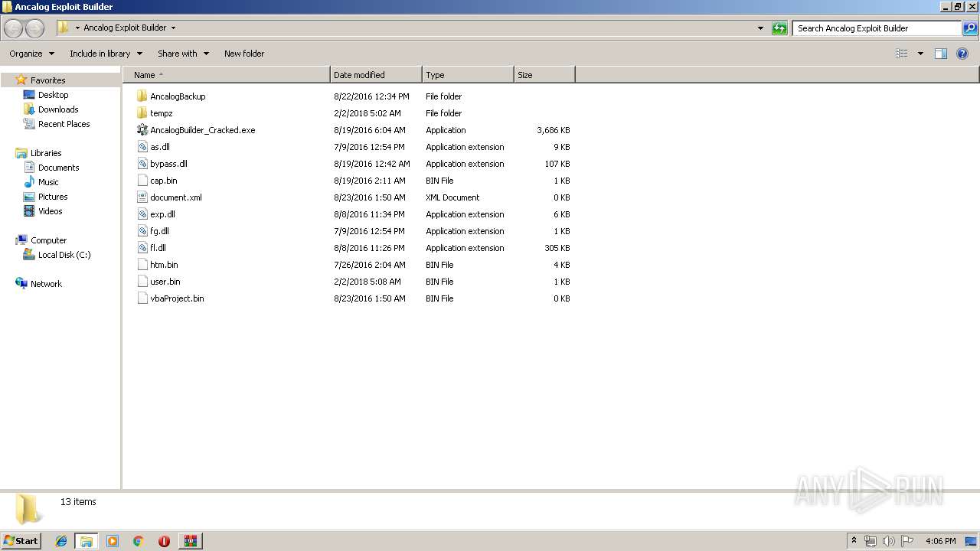Open Downloads in the navigation pane
The image size is (980, 551).
coord(58,109)
